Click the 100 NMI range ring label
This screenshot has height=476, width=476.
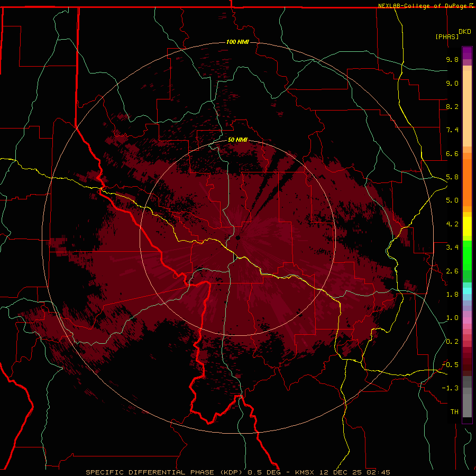(237, 42)
